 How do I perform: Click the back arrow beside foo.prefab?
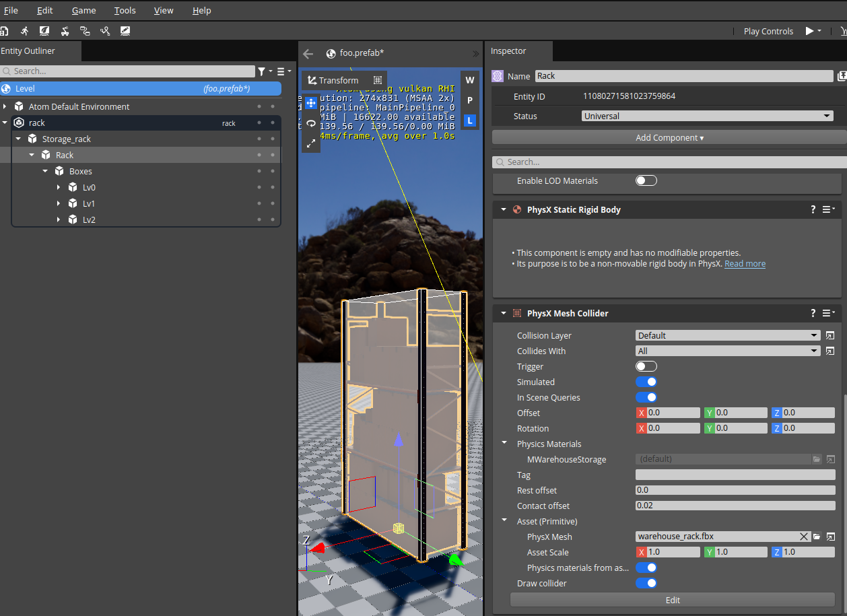pos(308,54)
